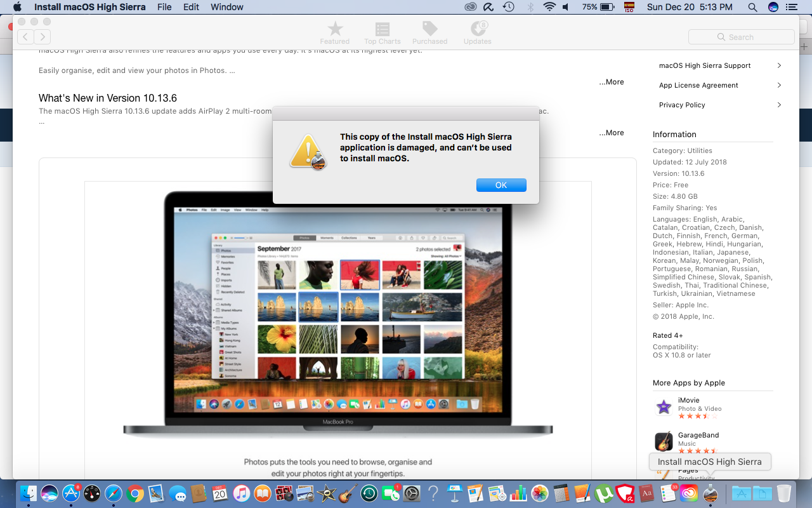812x508 pixels.
Task: Open Spotlight search in menu bar
Action: (x=752, y=7)
